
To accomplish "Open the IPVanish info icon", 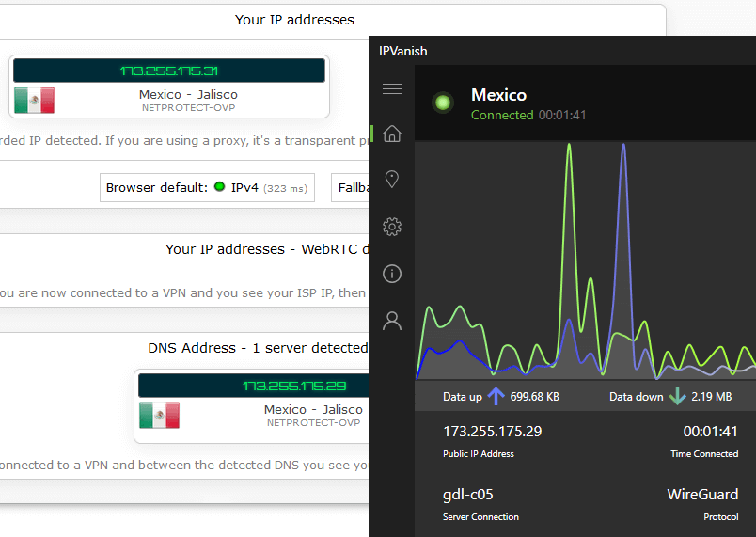I will click(392, 274).
